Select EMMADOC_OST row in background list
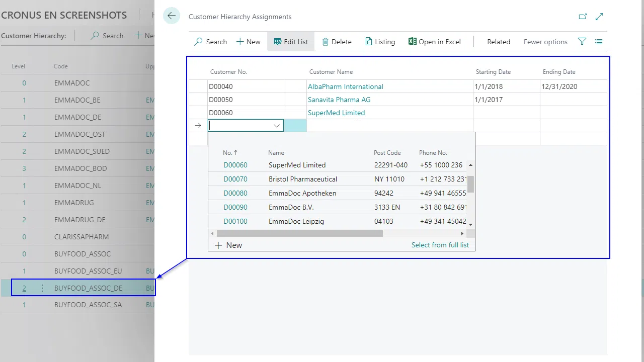 tap(77, 134)
